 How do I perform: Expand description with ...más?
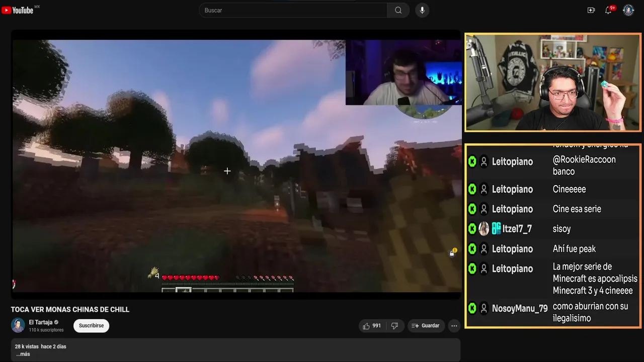[x=23, y=354]
